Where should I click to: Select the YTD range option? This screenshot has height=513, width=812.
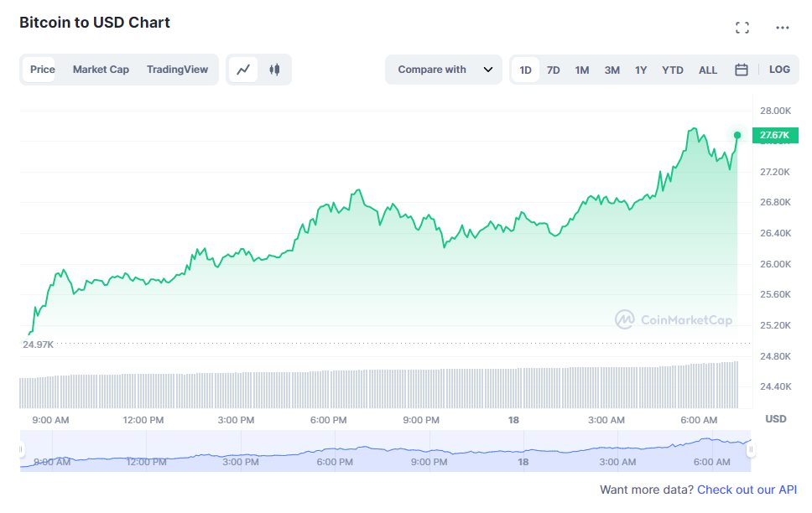672,70
